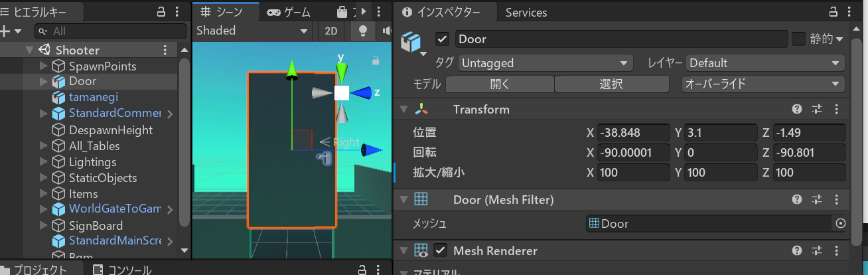The height and width of the screenshot is (275, 868).
Task: Click the Inspector panel lock icon
Action: click(834, 13)
